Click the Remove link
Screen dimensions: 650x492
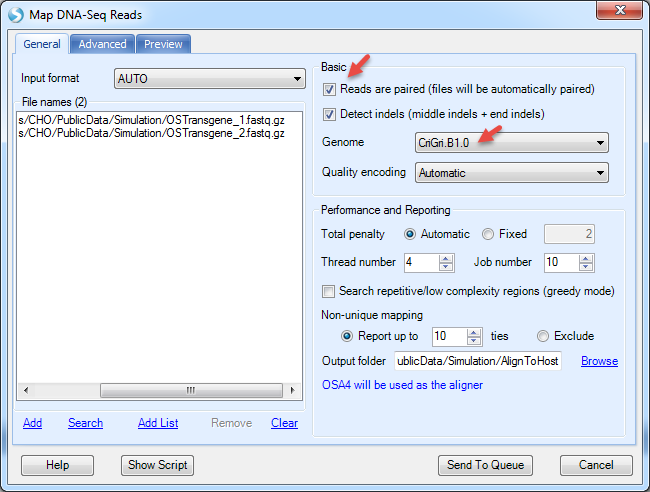pos(231,423)
